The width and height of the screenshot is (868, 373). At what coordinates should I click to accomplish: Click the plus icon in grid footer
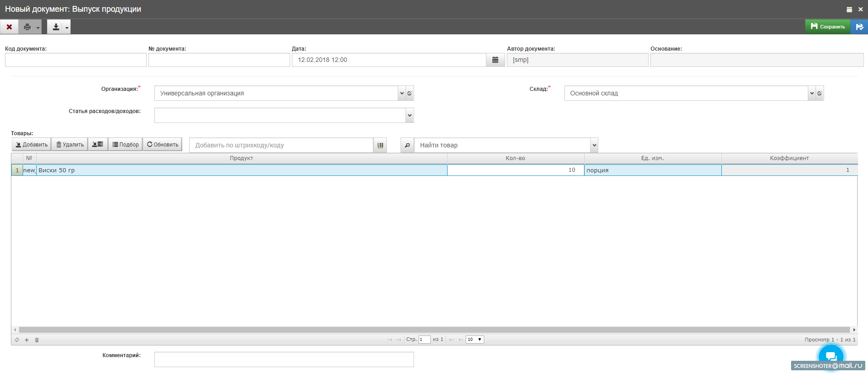point(27,340)
